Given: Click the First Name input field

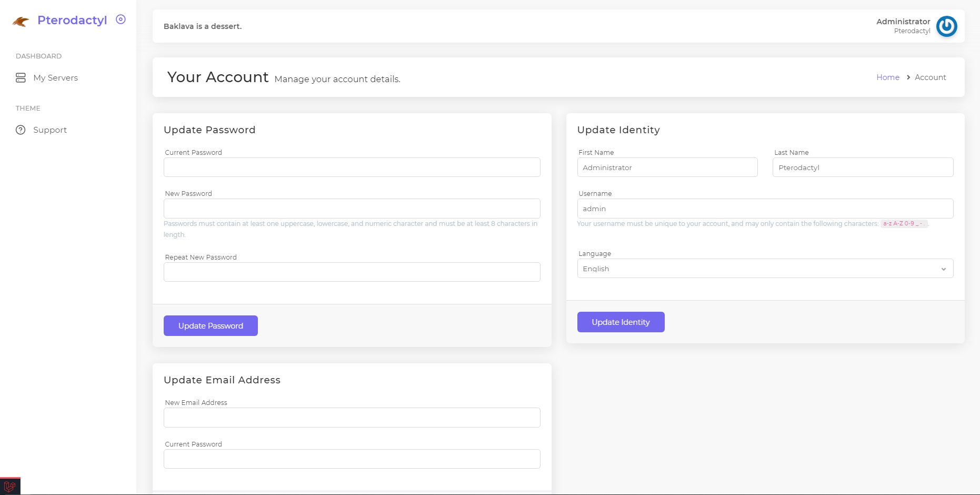Looking at the screenshot, I should 667,167.
